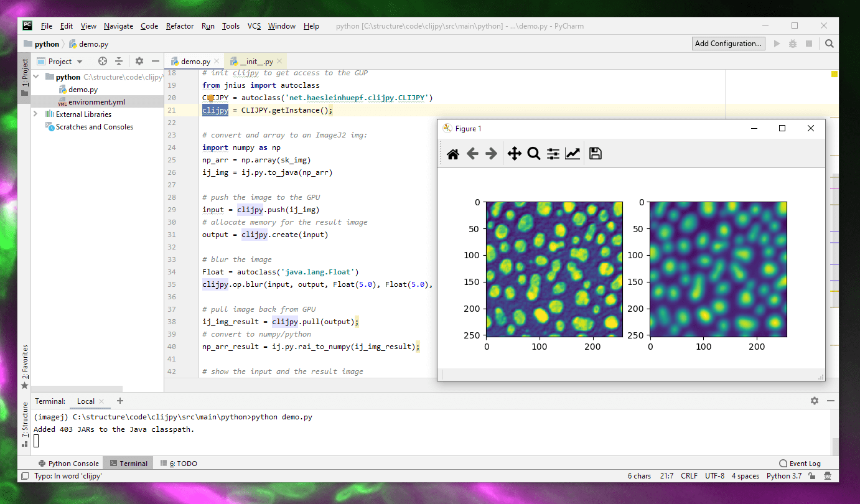860x504 pixels.
Task: Click the tool windows quick access icon
Action: 24,476
